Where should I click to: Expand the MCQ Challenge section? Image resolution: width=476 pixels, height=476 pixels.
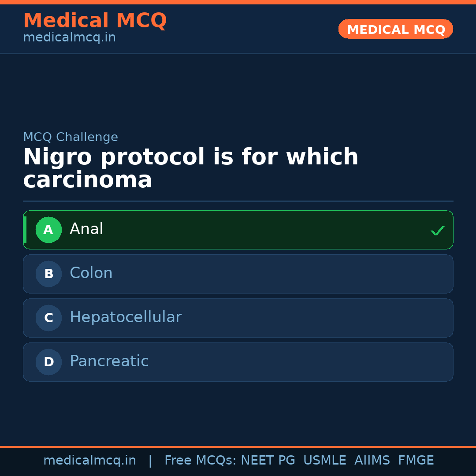tap(71, 137)
